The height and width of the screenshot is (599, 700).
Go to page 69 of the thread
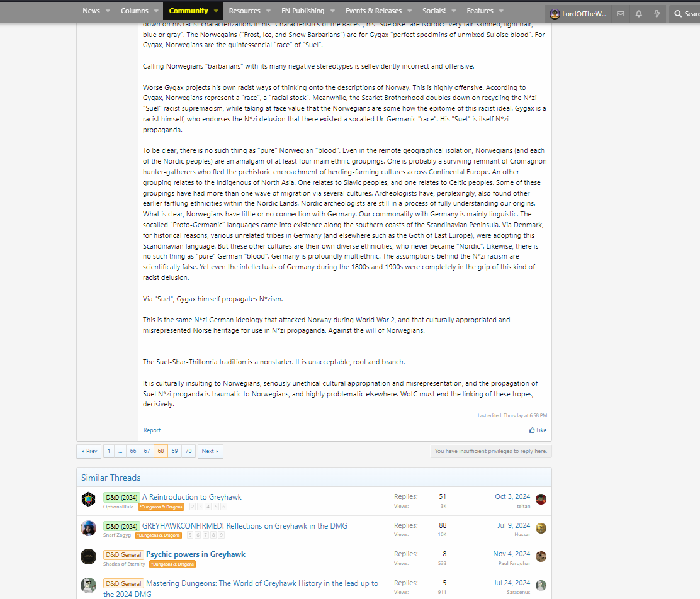(x=174, y=451)
